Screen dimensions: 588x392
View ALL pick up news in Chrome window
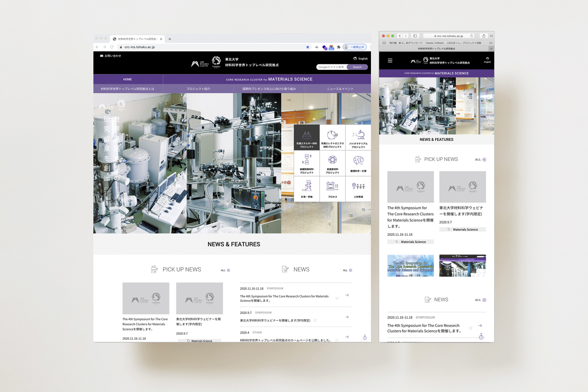pyautogui.click(x=225, y=270)
